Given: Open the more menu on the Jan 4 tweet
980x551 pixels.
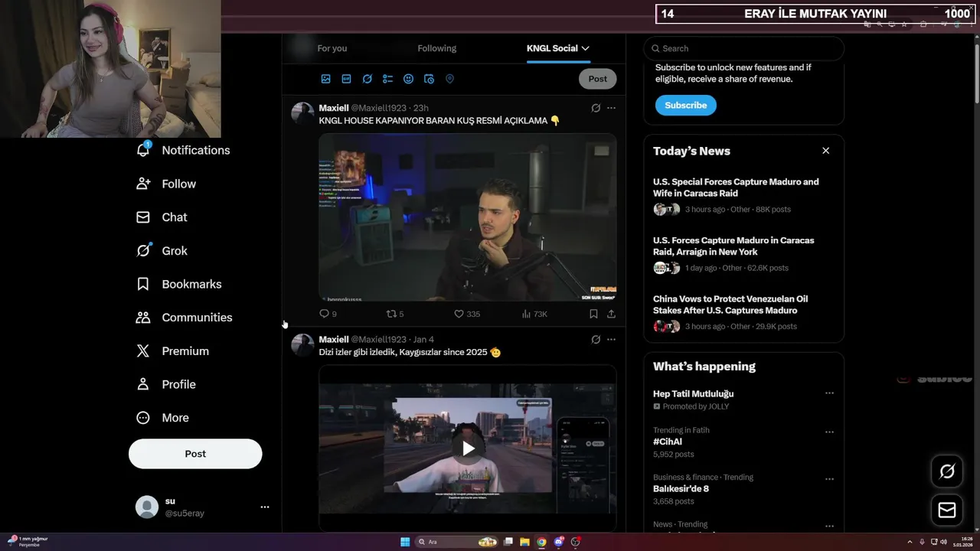Looking at the screenshot, I should (x=611, y=339).
